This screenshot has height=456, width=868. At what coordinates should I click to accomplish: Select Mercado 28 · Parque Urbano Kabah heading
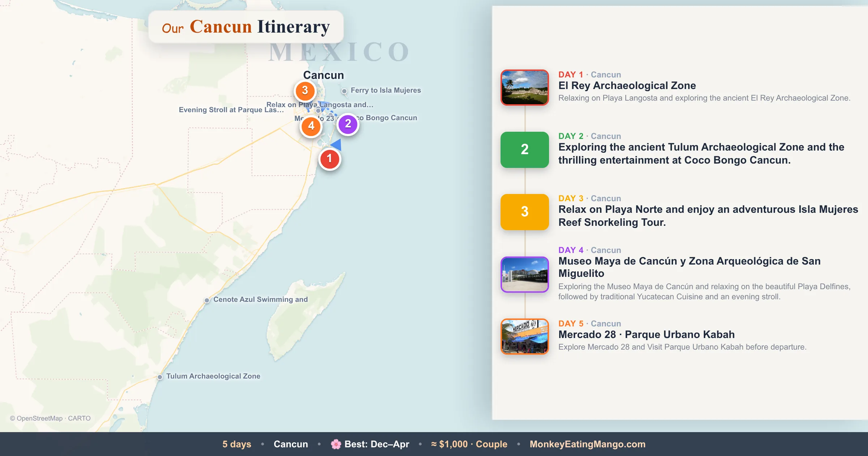point(647,334)
